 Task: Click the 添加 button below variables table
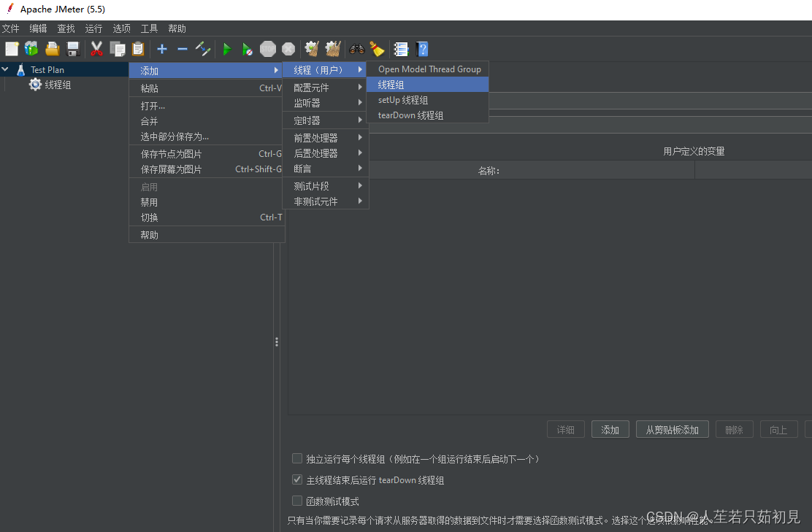pos(610,430)
